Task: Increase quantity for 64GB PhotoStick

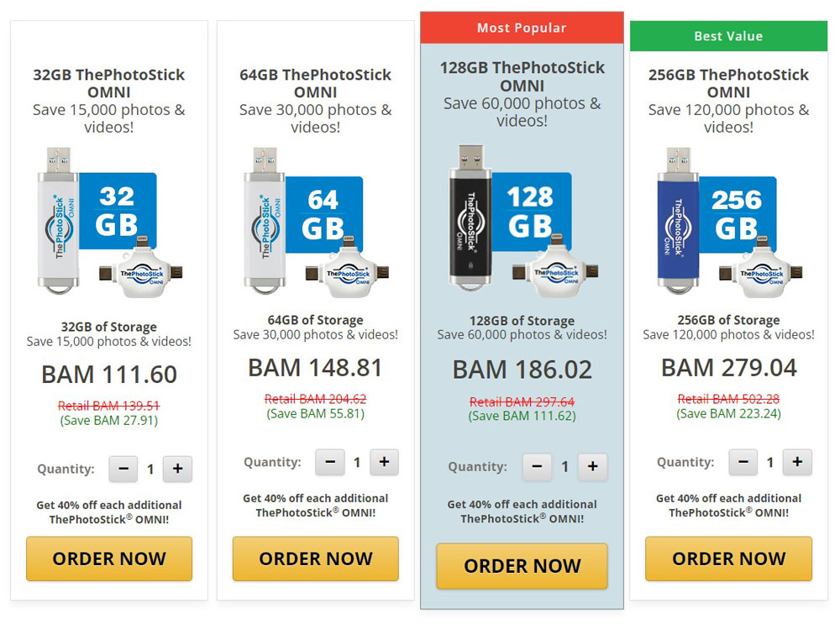Action: tap(384, 462)
